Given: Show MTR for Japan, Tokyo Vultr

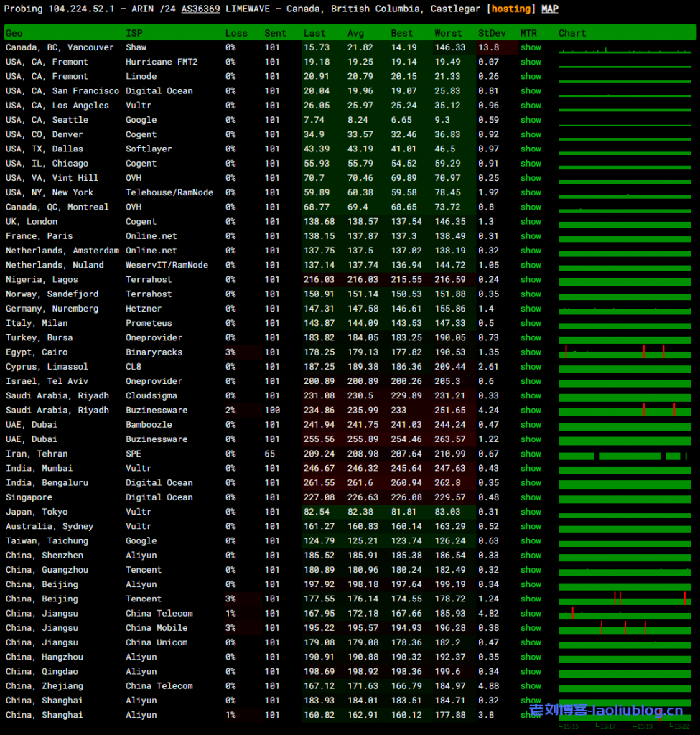Looking at the screenshot, I should (x=531, y=512).
